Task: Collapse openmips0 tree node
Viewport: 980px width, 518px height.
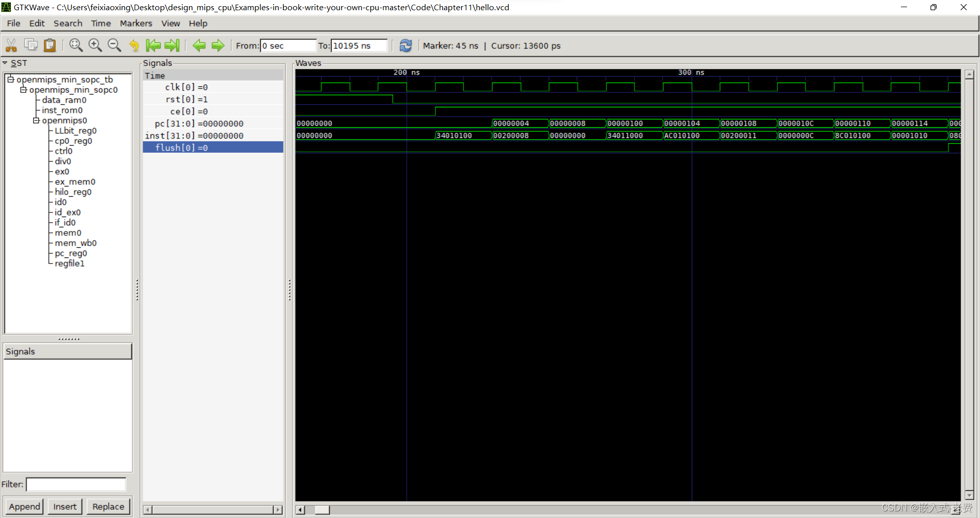Action: [36, 120]
